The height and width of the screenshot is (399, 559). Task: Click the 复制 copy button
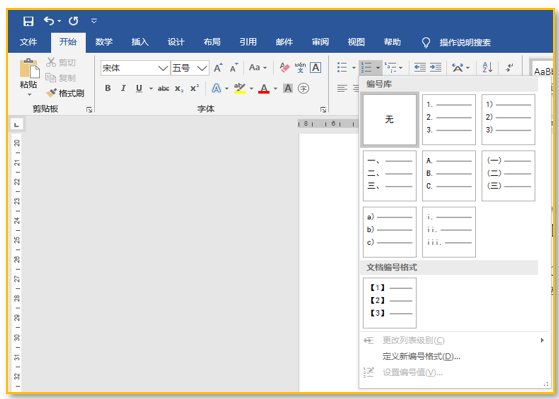coord(61,77)
